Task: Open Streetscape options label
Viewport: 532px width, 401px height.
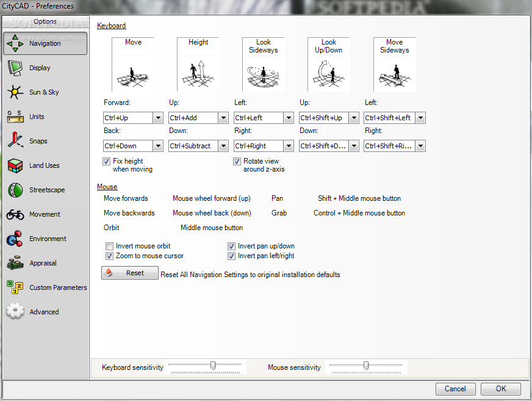Action: [47, 190]
